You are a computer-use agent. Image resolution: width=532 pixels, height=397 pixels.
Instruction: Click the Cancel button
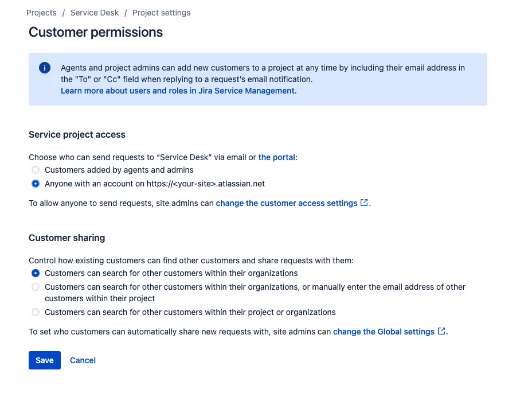tap(82, 360)
